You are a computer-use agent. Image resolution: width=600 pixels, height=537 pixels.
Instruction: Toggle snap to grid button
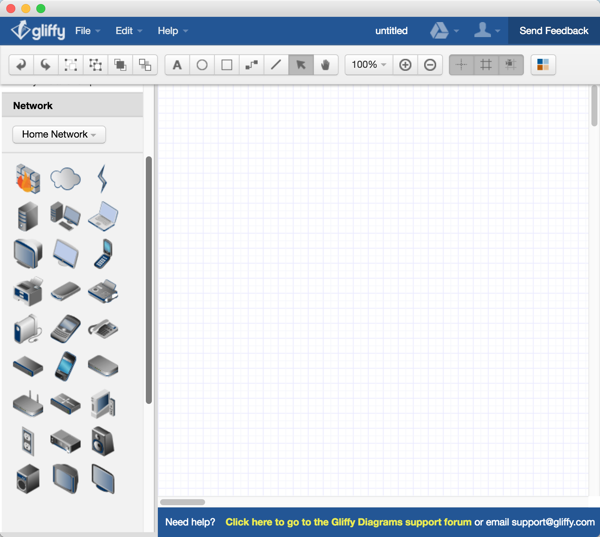click(510, 65)
